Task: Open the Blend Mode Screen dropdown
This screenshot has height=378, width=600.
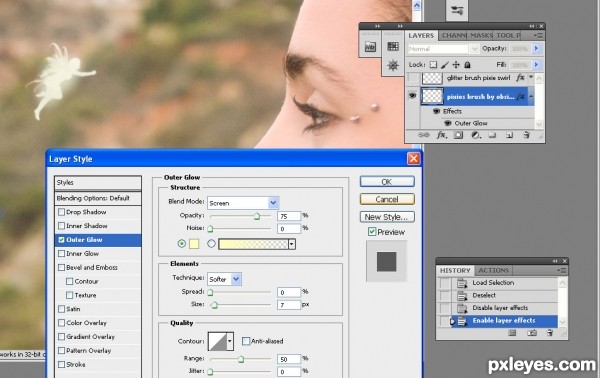Action: pyautogui.click(x=273, y=203)
